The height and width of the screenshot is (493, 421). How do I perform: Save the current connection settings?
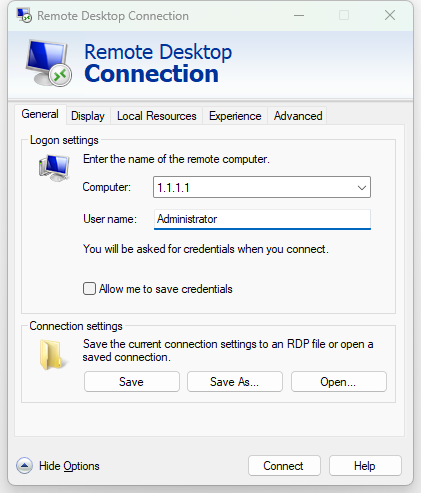(132, 382)
